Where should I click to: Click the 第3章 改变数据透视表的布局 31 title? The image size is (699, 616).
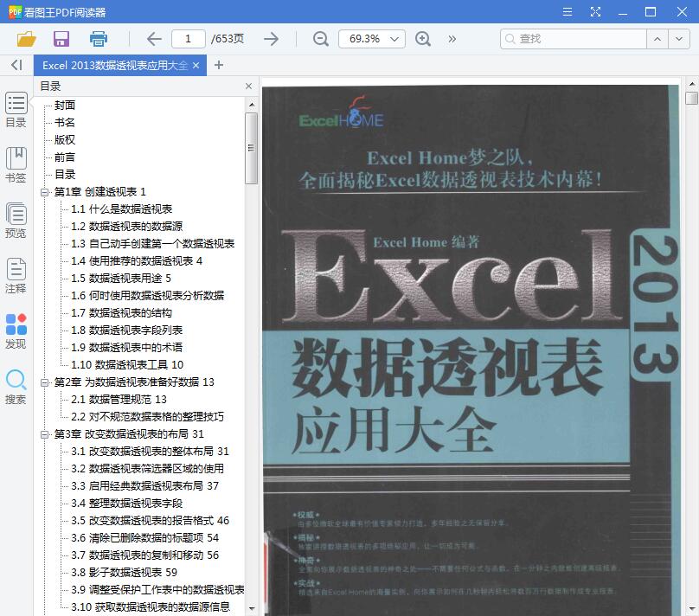(129, 434)
